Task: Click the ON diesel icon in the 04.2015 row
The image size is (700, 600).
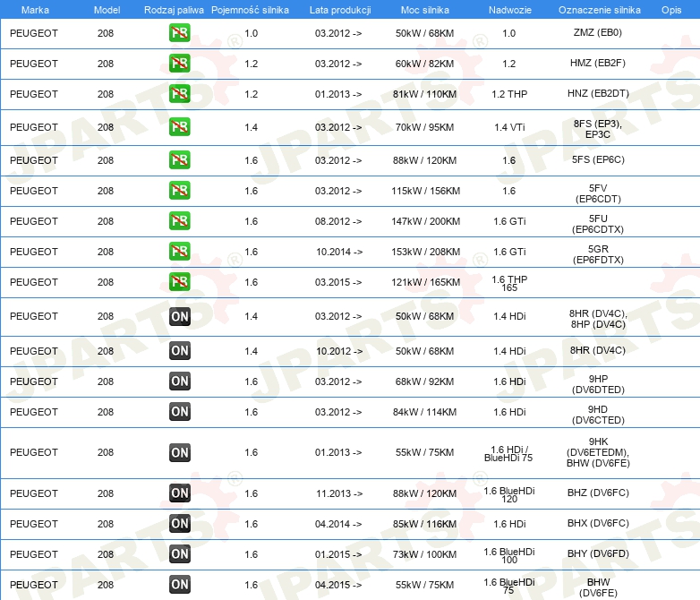Action: click(x=179, y=584)
